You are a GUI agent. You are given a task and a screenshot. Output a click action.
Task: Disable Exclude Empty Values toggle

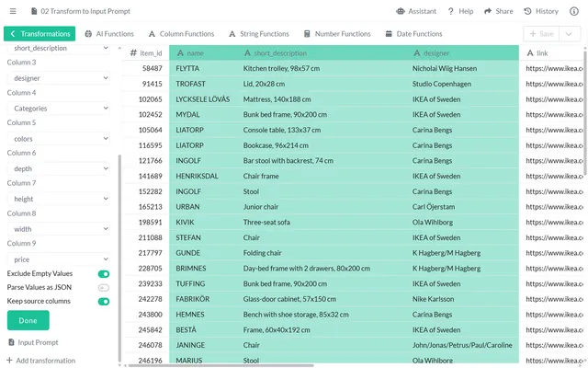tap(104, 274)
